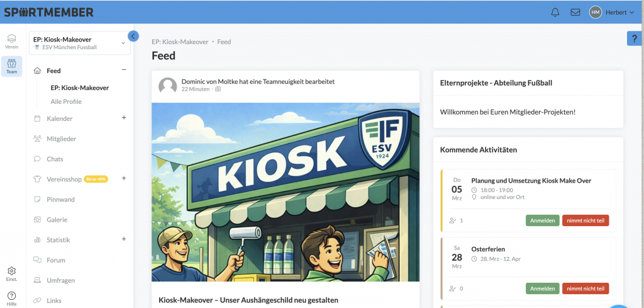Collapse the sidebar with the arrow button
This screenshot has height=308, width=644.
click(x=133, y=37)
